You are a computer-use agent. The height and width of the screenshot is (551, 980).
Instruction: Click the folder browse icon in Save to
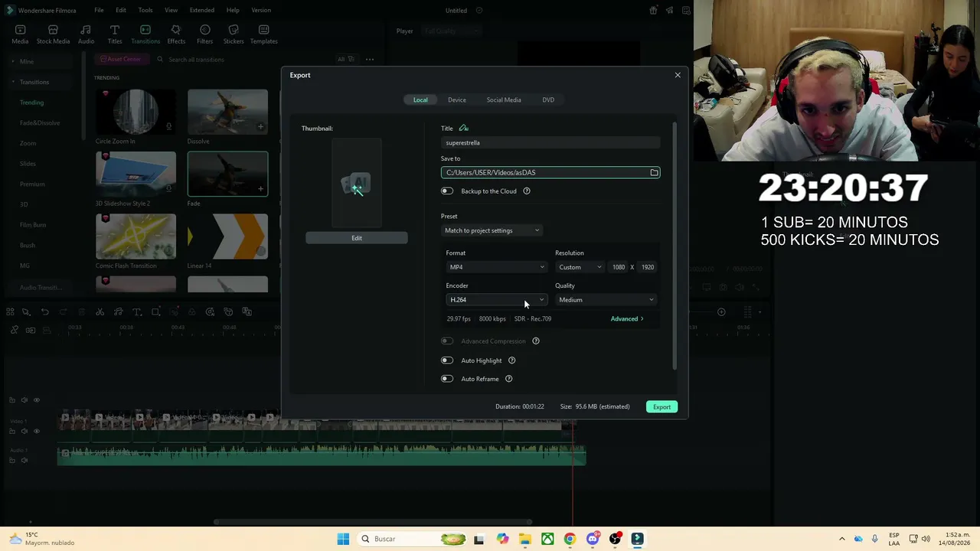click(x=654, y=173)
